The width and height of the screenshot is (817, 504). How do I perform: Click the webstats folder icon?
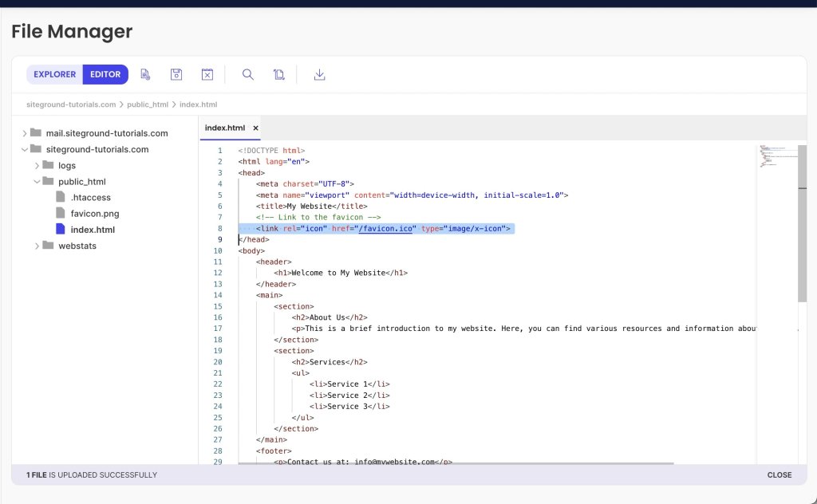coord(48,245)
